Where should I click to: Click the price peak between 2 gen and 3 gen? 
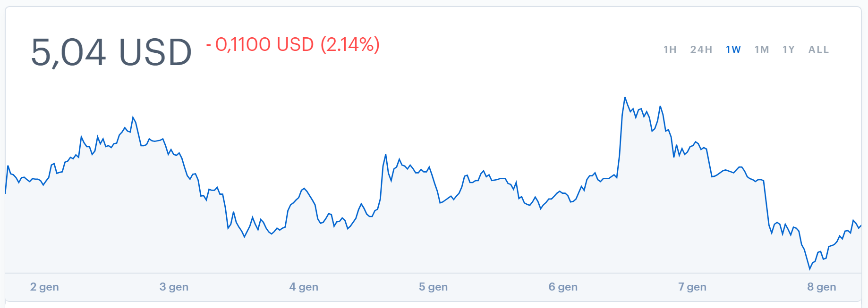tap(133, 117)
